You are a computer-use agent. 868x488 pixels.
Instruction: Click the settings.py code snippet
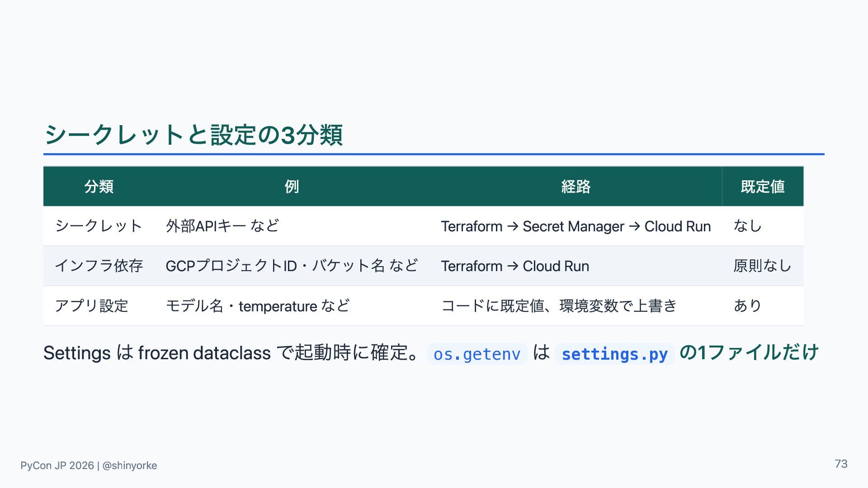click(x=614, y=354)
